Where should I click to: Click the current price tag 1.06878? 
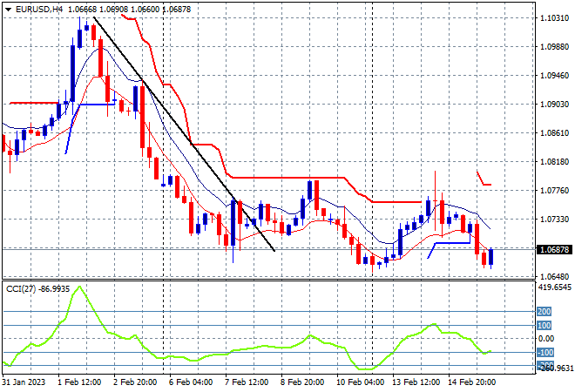[554, 249]
